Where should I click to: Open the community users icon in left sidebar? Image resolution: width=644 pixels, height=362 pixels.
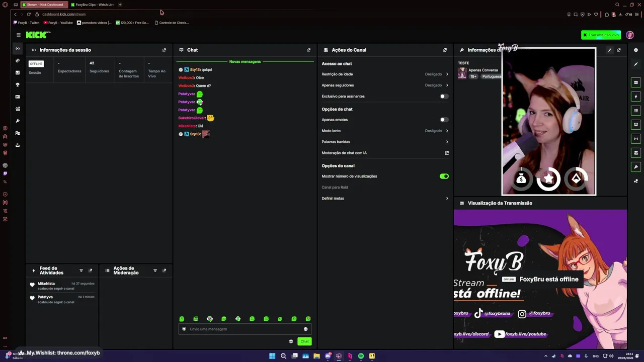[x=18, y=133]
